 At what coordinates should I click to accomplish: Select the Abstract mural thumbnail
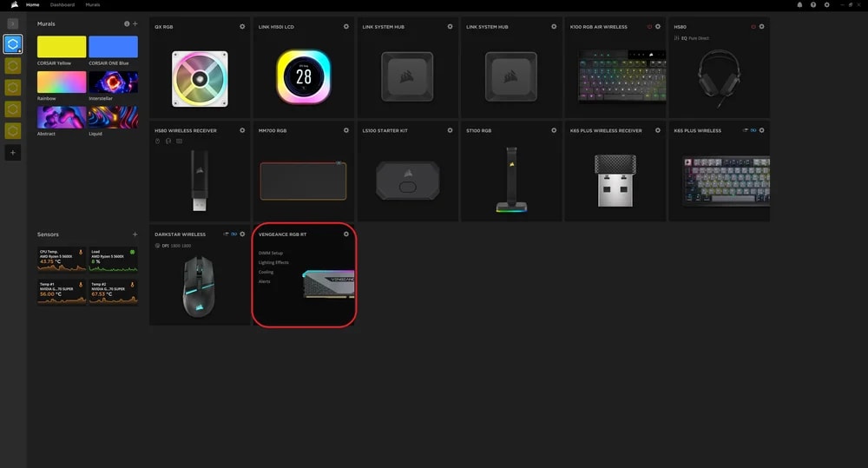(x=62, y=117)
